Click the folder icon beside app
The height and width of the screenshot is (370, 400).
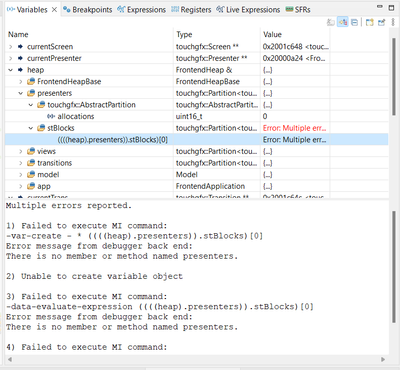pos(31,186)
